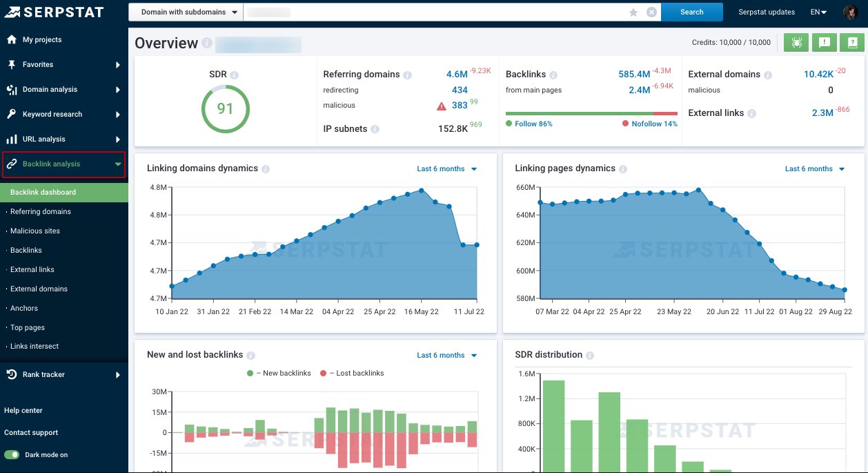Click info icon beside Referring domains
This screenshot has height=473, width=868.
click(407, 75)
